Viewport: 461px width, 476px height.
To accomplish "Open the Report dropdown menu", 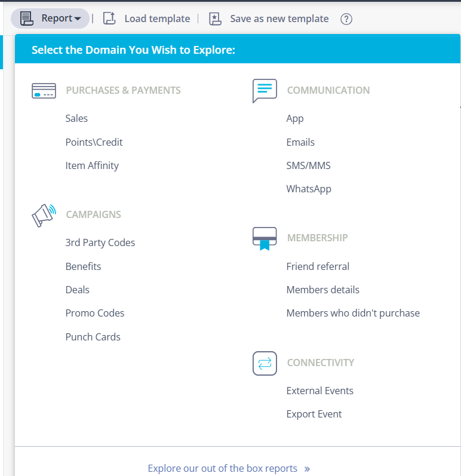I will coord(50,19).
